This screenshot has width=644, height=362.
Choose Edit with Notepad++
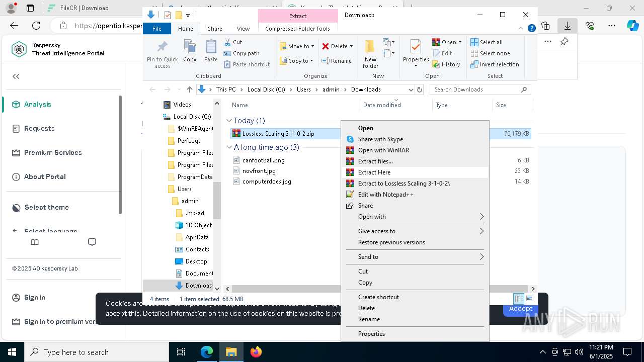click(415, 195)
